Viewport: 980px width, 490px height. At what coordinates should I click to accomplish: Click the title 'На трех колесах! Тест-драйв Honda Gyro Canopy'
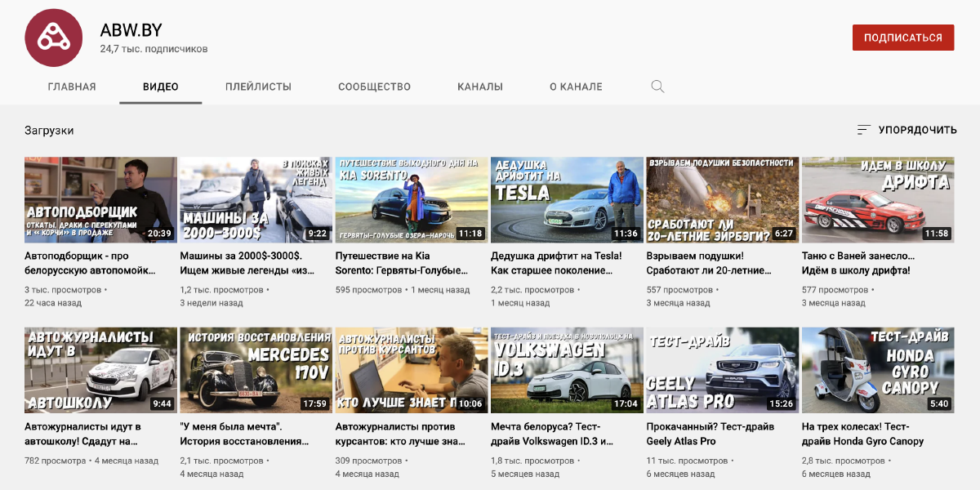pyautogui.click(x=862, y=434)
